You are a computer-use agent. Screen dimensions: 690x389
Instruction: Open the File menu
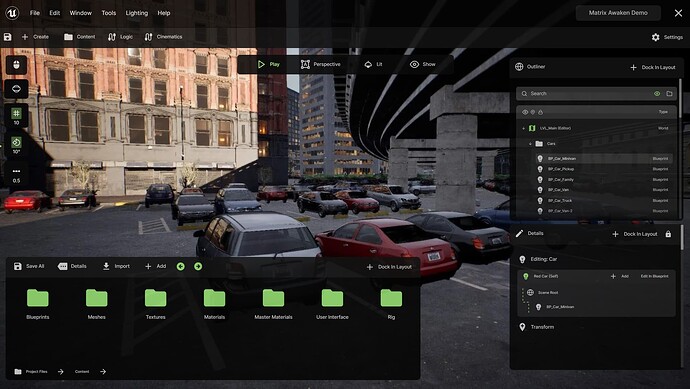tap(35, 13)
